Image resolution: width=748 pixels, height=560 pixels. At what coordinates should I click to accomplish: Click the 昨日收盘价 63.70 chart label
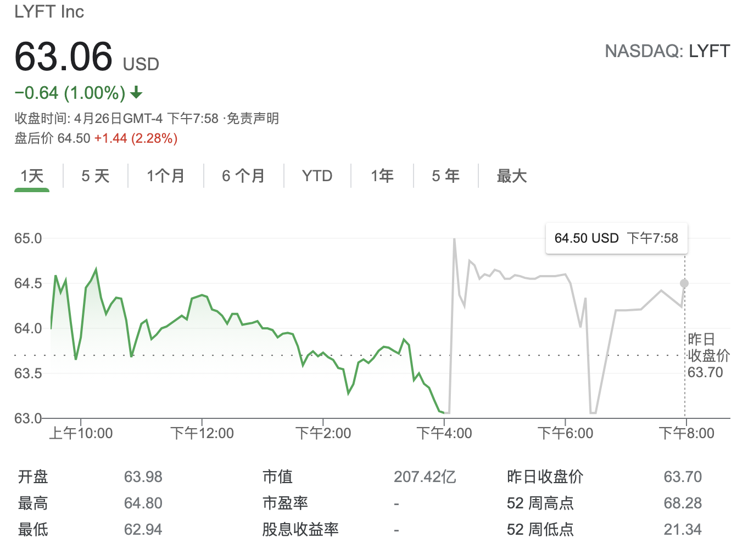(708, 356)
